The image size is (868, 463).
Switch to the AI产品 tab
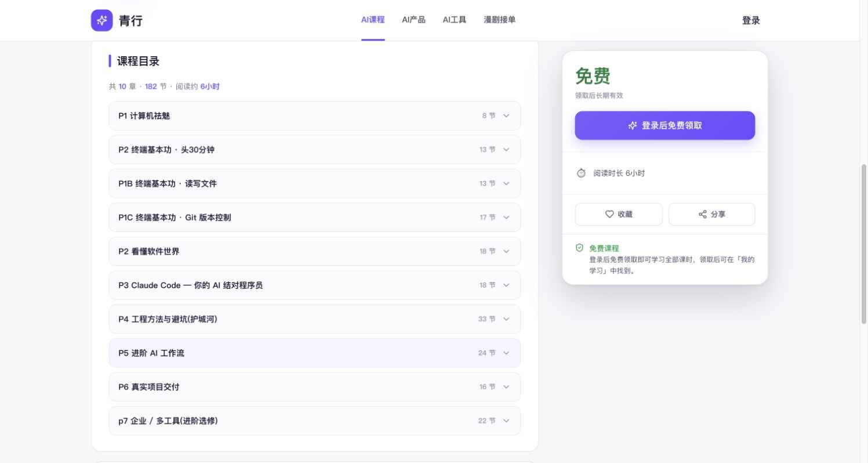click(x=413, y=20)
